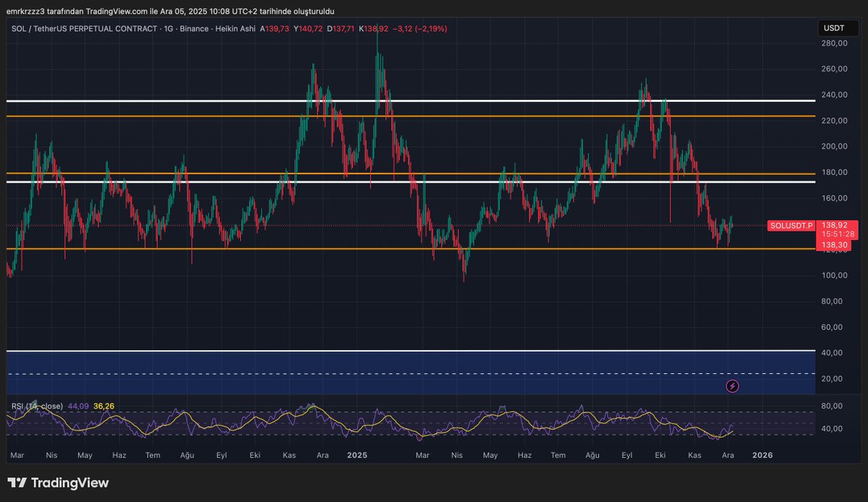Click the Eki month label on the time axis
This screenshot has width=868, height=502.
[255, 456]
